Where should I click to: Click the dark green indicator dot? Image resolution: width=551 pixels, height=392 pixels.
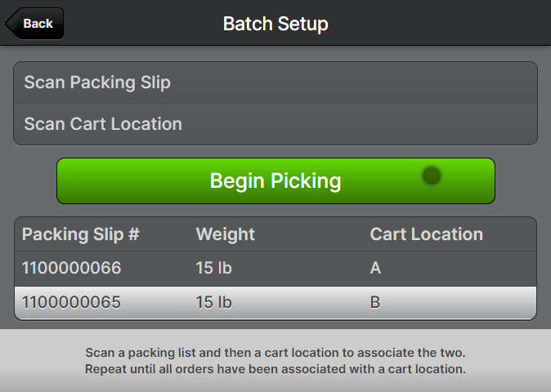click(x=432, y=176)
